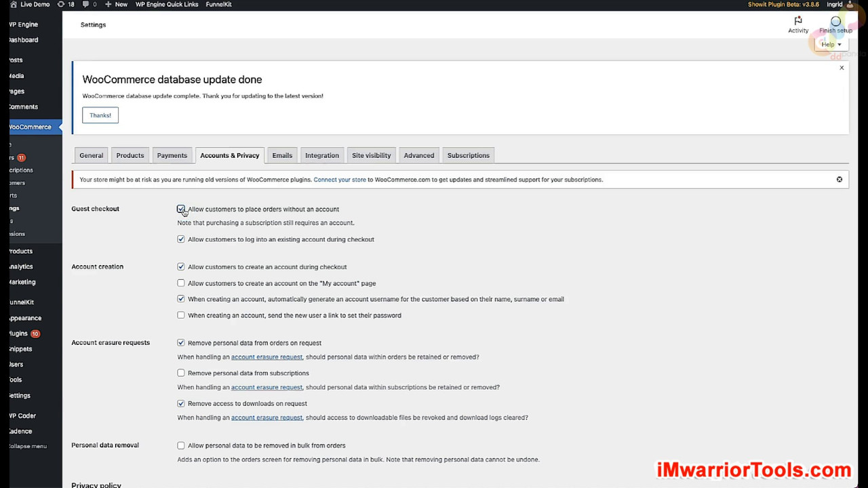Open the updates icon showing 18
This screenshot has width=868, height=488.
pos(61,4)
